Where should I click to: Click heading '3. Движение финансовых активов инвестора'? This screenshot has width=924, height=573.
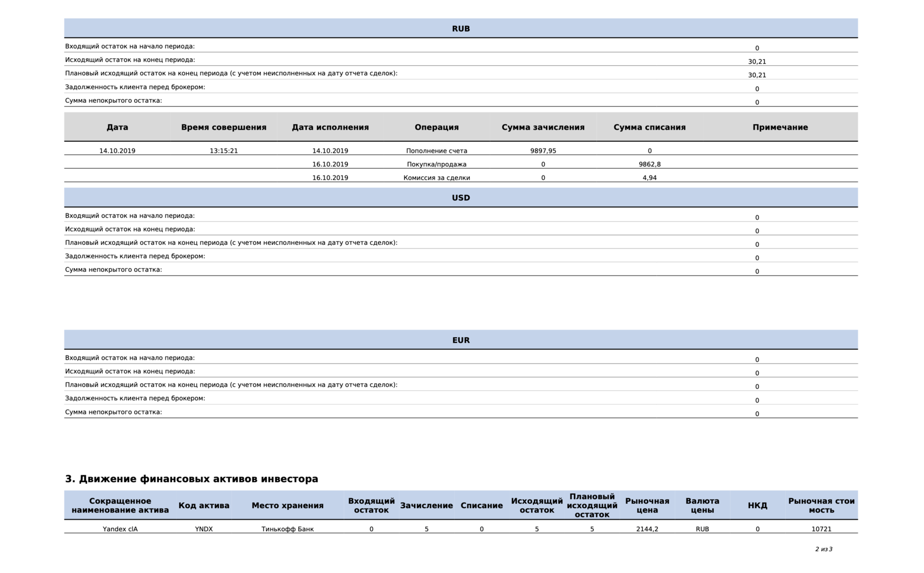pos(191,479)
